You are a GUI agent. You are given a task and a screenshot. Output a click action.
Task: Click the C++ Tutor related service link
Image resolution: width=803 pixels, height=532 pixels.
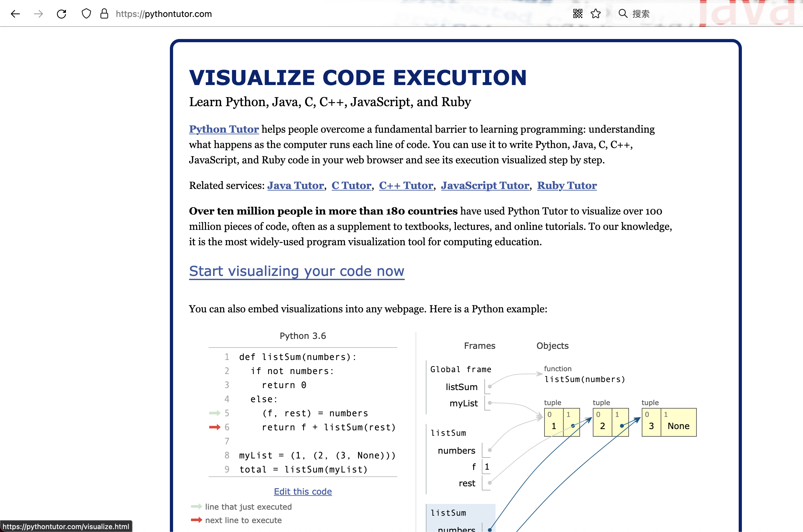pyautogui.click(x=406, y=186)
